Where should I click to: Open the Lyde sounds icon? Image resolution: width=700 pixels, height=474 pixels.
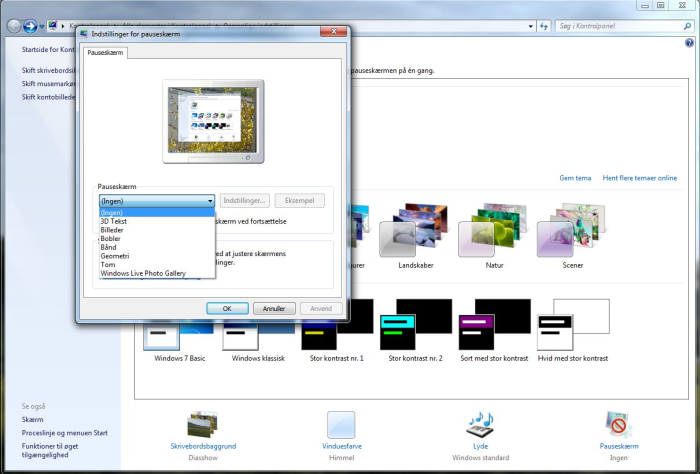click(480, 424)
